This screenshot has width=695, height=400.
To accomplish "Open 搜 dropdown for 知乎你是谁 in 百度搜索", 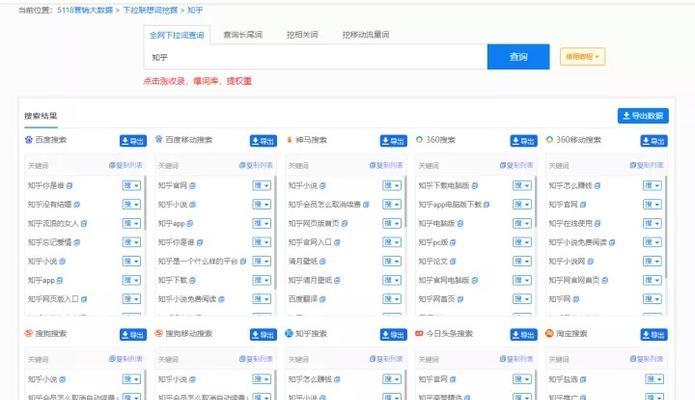I will (132, 185).
